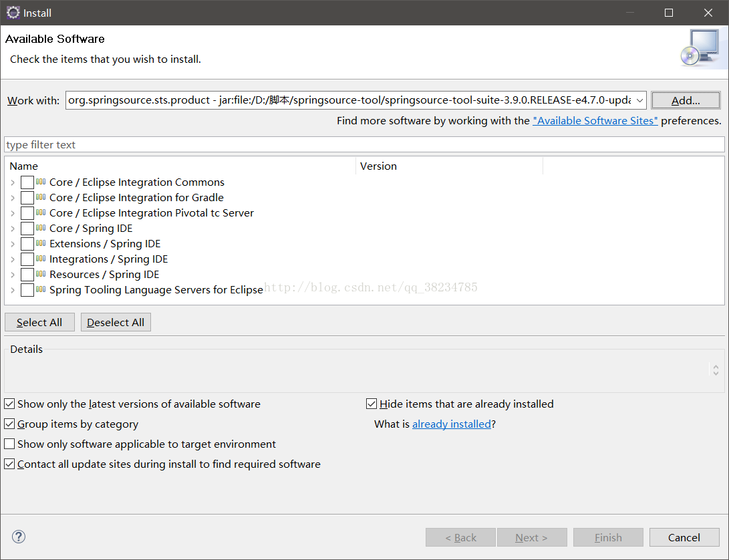Image resolution: width=729 pixels, height=560 pixels.
Task: Toggle Hide items that are already installed
Action: click(x=371, y=404)
